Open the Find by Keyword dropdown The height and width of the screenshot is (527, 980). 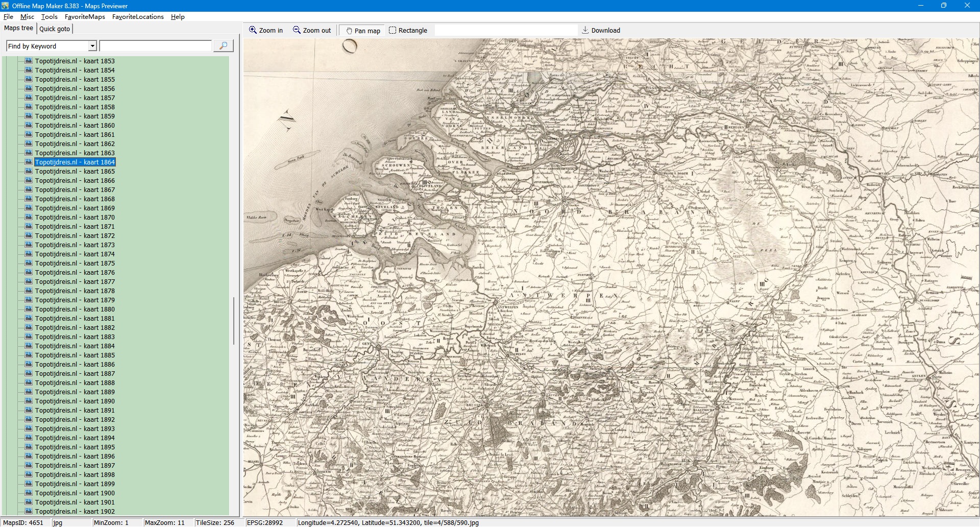coord(92,46)
